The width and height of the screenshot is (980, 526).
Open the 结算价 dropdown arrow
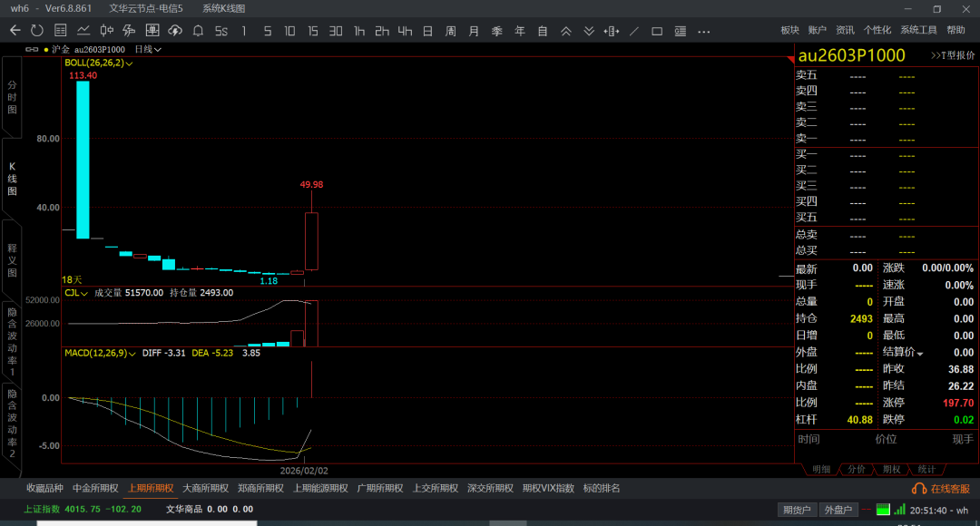(920, 354)
